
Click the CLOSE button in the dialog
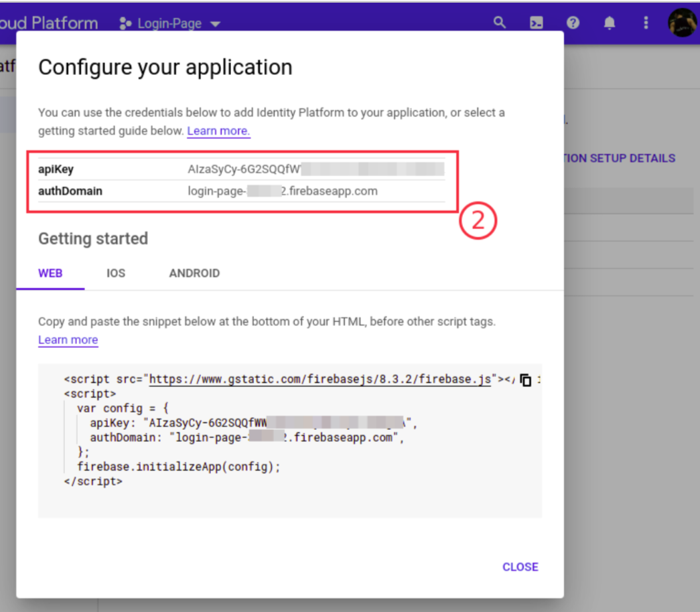pos(520,567)
